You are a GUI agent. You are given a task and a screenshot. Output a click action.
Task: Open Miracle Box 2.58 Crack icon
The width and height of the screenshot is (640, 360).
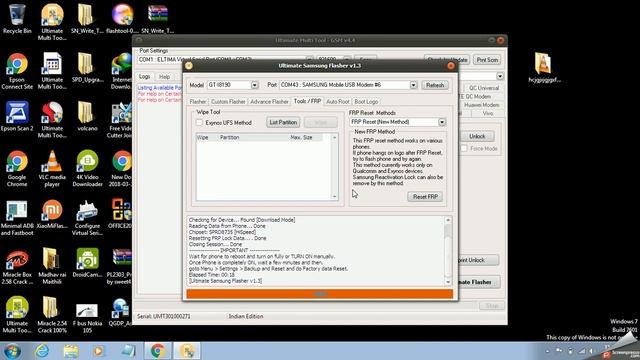tap(17, 266)
